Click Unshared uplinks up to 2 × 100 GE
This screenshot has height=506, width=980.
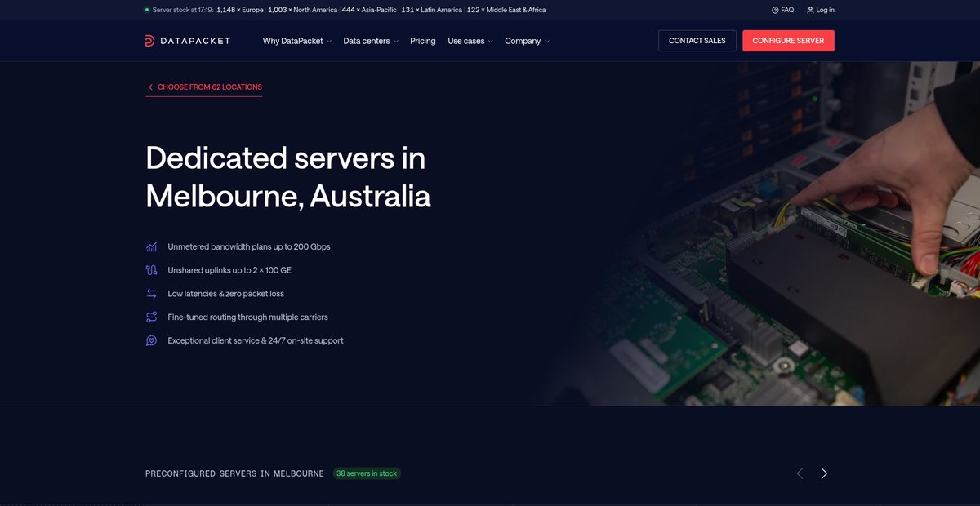[x=229, y=270]
